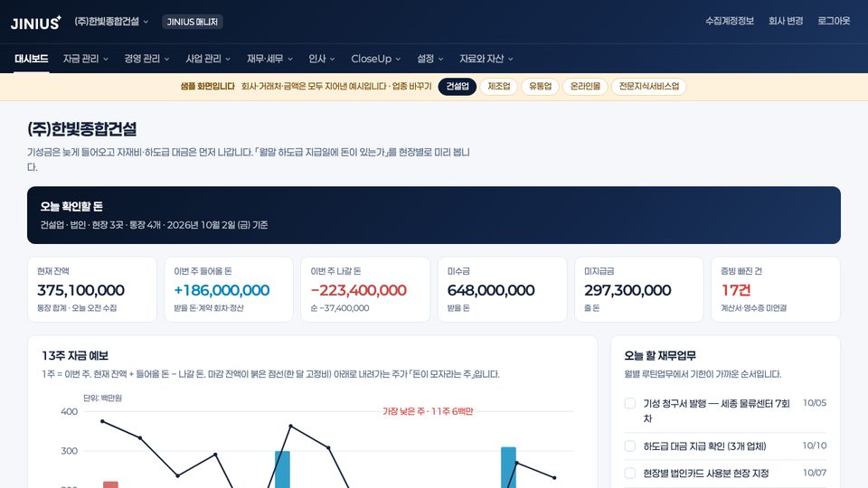Click the JINIUS 매니저 badge

(x=192, y=22)
